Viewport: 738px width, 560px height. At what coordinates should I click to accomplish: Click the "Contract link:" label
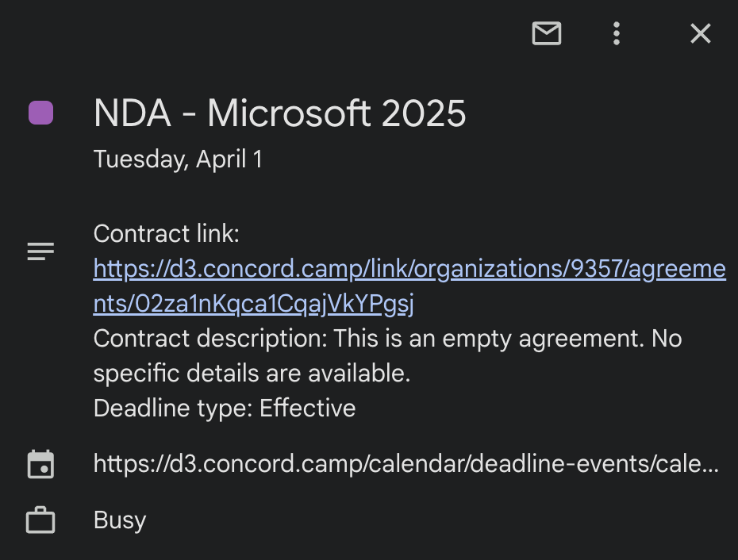[167, 234]
